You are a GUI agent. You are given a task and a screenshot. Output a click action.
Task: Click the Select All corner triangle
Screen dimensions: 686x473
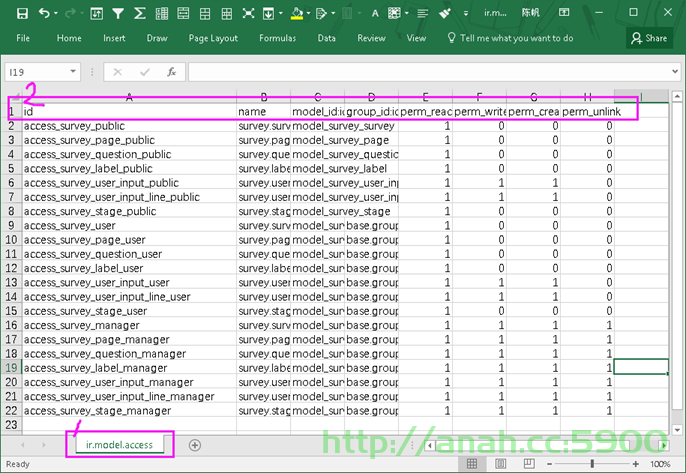click(15, 97)
